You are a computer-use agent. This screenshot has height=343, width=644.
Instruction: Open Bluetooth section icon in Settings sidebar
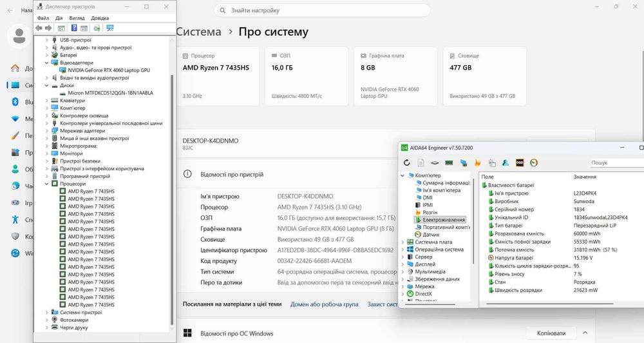pos(15,102)
